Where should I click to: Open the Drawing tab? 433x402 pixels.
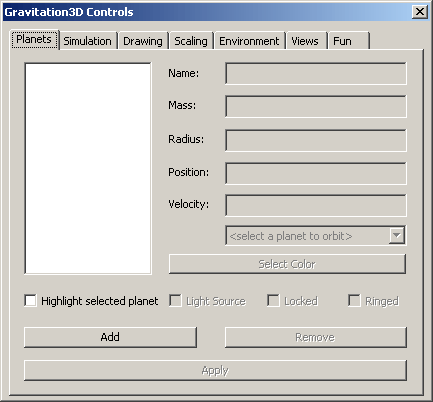click(143, 41)
